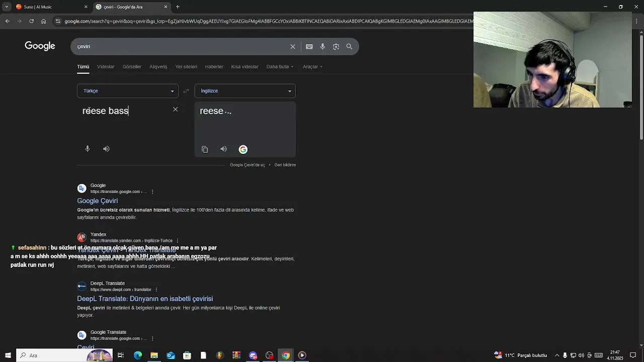This screenshot has width=644, height=362.
Task: Open the on-screen keyboard icon in search bar
Action: tap(309, 46)
